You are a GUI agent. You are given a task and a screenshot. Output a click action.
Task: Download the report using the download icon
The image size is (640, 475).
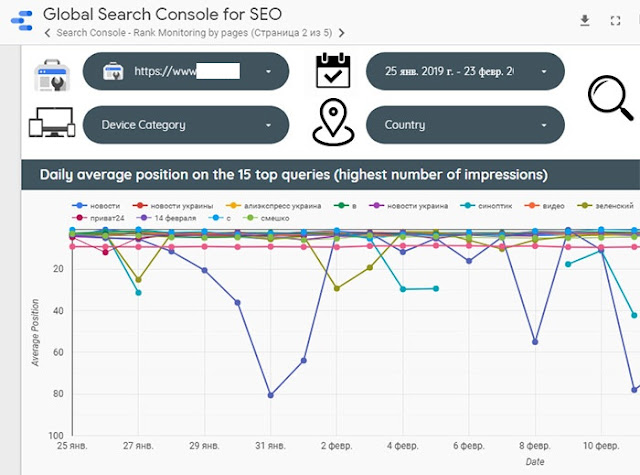click(585, 21)
